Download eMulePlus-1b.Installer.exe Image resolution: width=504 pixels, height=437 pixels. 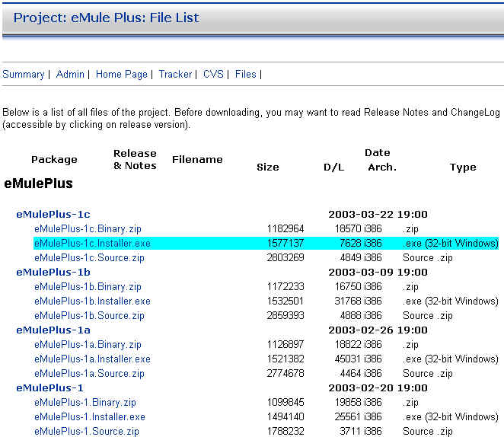[x=92, y=301]
